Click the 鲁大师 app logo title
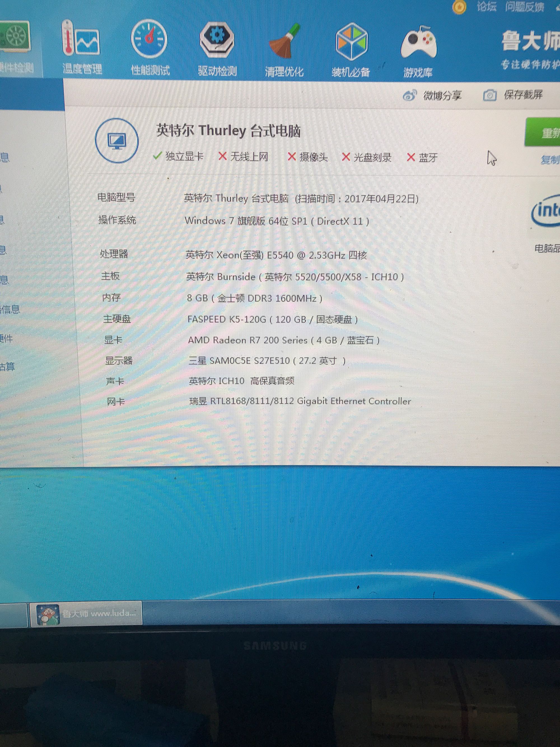Viewport: 560px width, 747px height. (x=530, y=41)
